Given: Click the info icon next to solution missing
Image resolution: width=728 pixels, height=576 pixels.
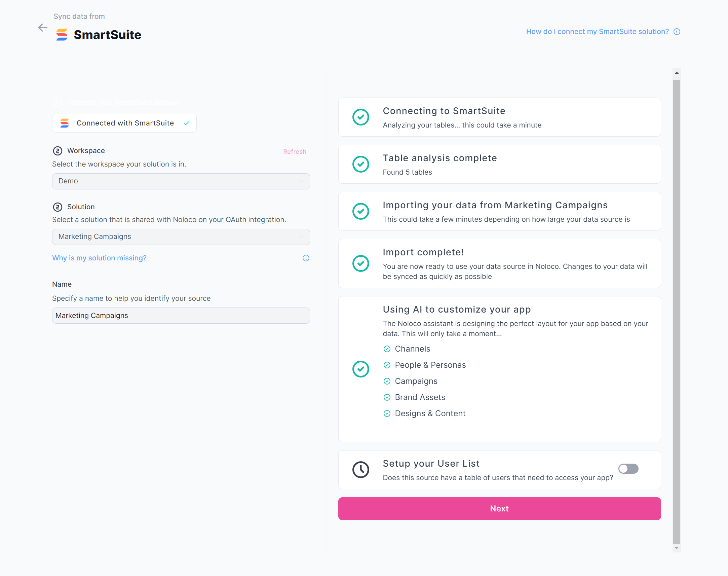Looking at the screenshot, I should tap(306, 258).
